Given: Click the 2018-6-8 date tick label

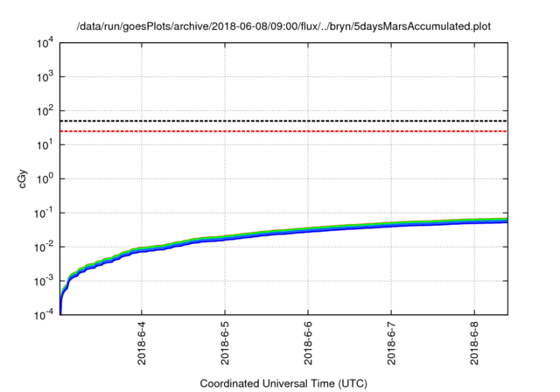Looking at the screenshot, I should click(474, 343).
